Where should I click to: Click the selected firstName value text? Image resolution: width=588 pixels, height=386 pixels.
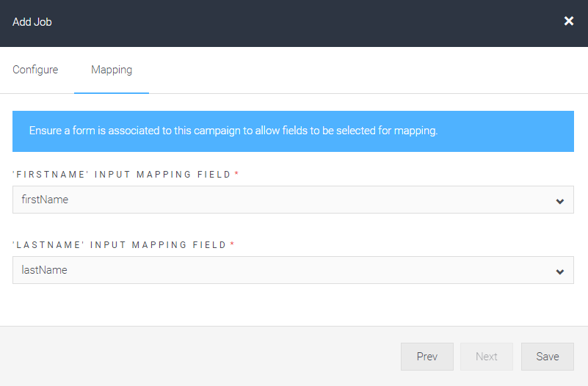point(45,200)
